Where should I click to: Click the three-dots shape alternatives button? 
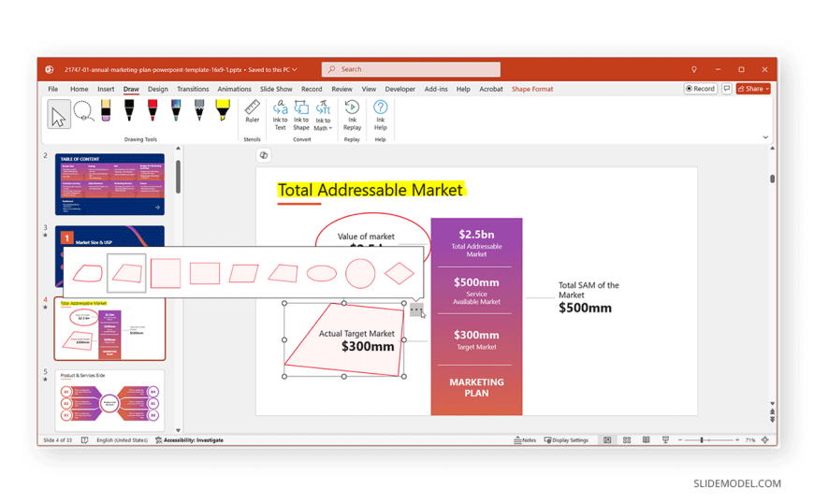coord(416,310)
